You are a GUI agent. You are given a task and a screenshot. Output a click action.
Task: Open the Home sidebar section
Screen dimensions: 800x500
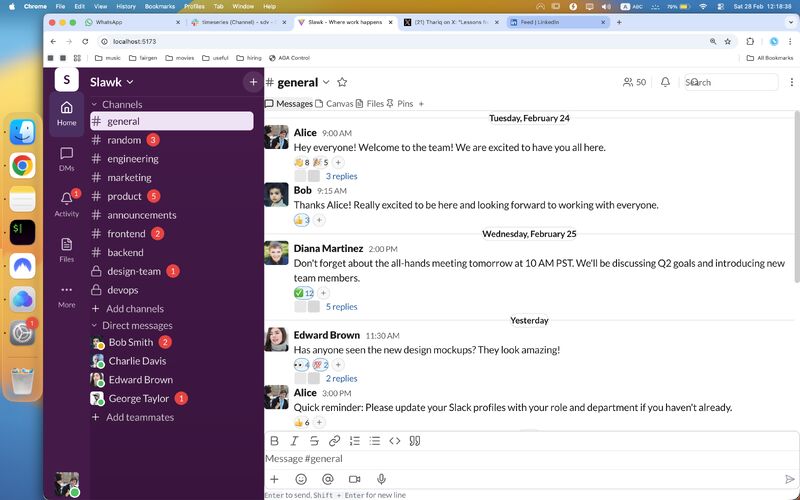tap(66, 114)
